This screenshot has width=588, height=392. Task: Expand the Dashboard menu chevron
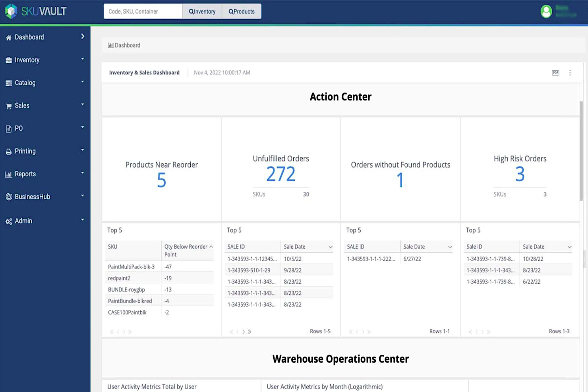pyautogui.click(x=83, y=36)
